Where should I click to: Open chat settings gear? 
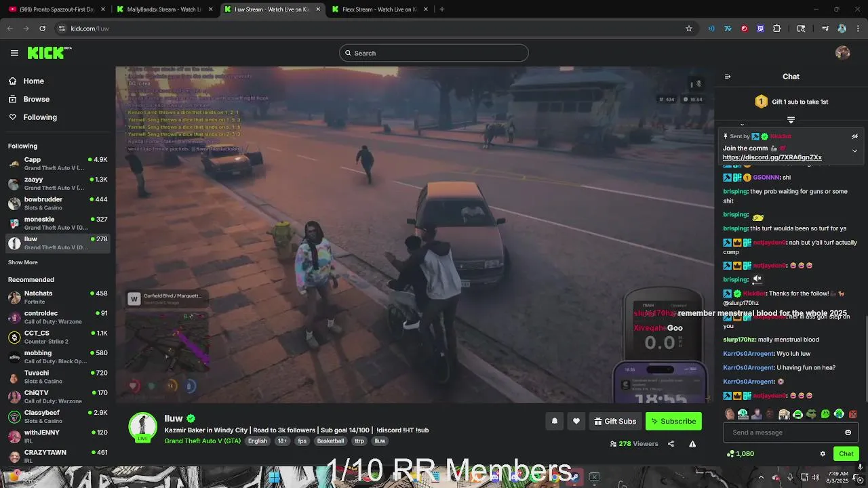click(823, 454)
